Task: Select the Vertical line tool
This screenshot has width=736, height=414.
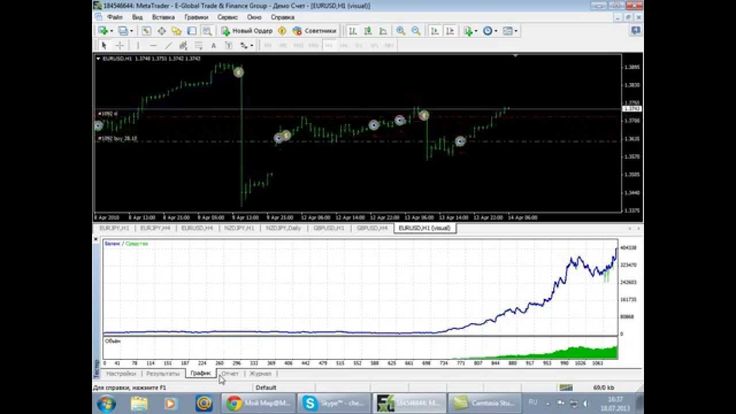Action: pyautogui.click(x=138, y=46)
